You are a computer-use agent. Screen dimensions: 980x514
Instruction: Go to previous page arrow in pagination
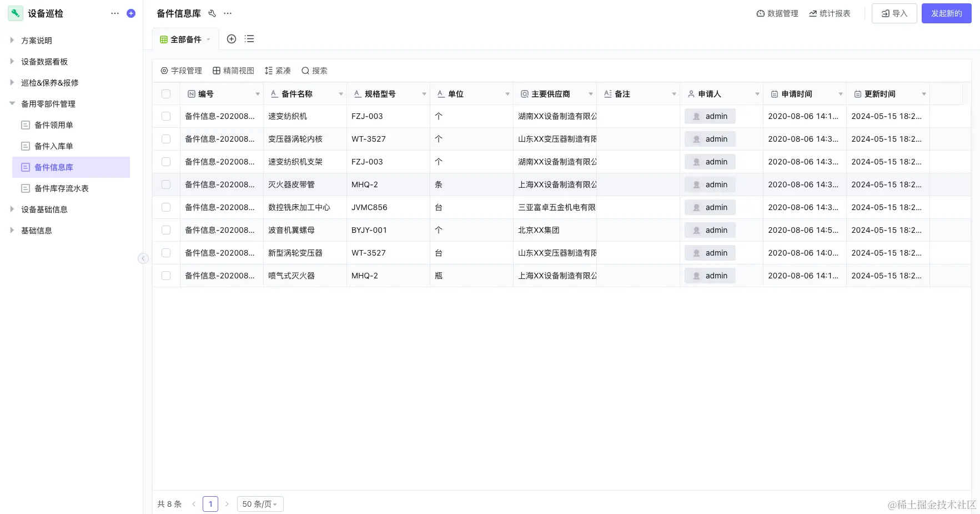194,504
